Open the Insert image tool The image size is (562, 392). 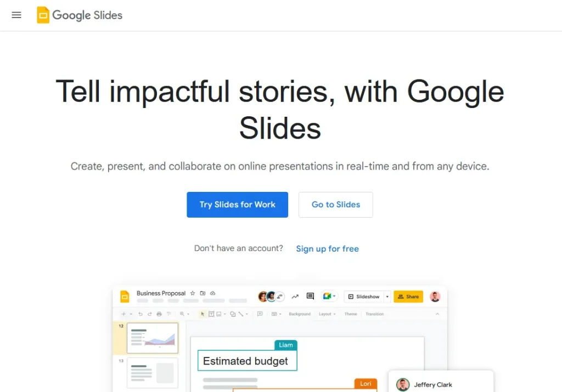[x=218, y=314]
